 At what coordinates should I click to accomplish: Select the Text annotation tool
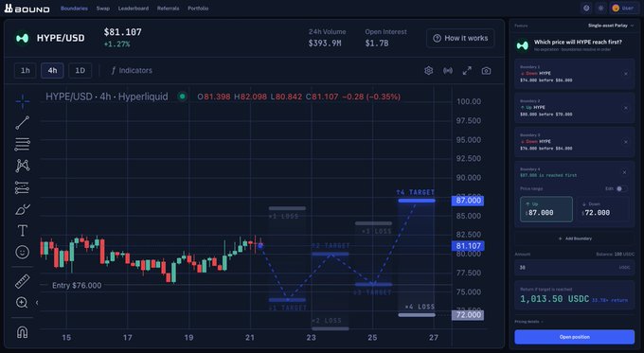pyautogui.click(x=23, y=230)
